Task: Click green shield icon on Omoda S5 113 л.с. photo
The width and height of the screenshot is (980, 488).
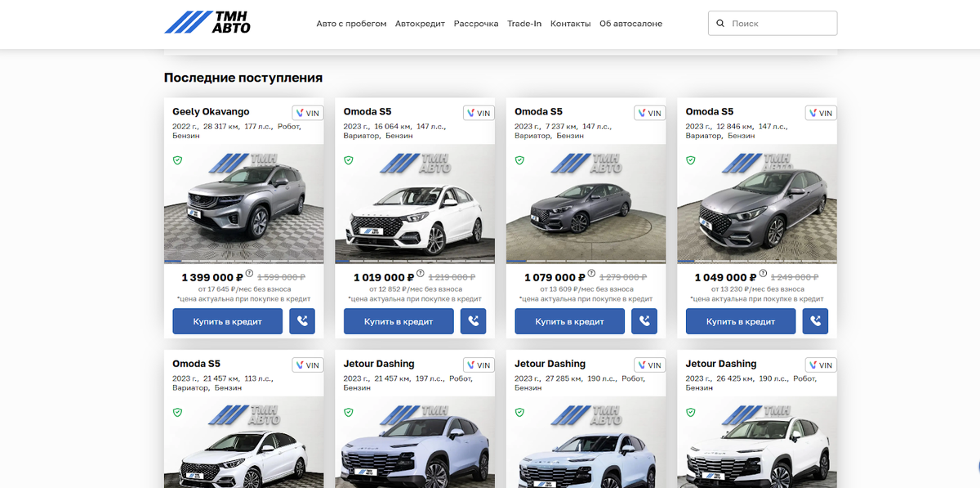Action: pos(177,413)
